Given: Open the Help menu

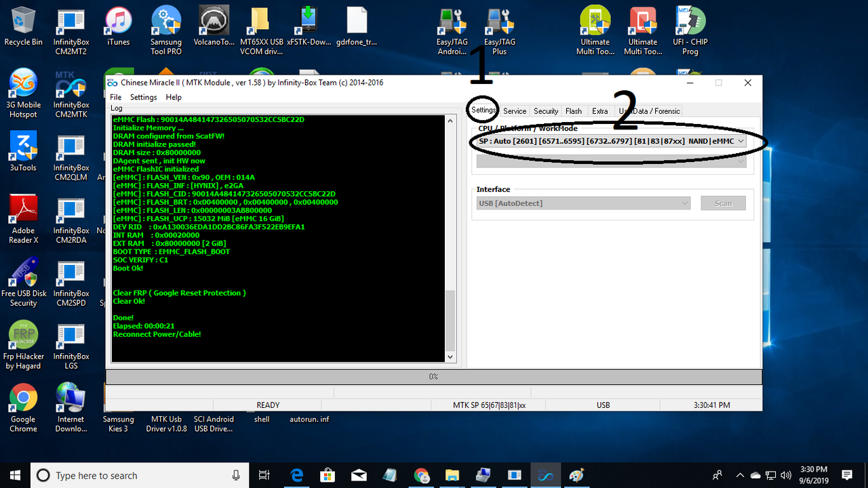Looking at the screenshot, I should (174, 98).
